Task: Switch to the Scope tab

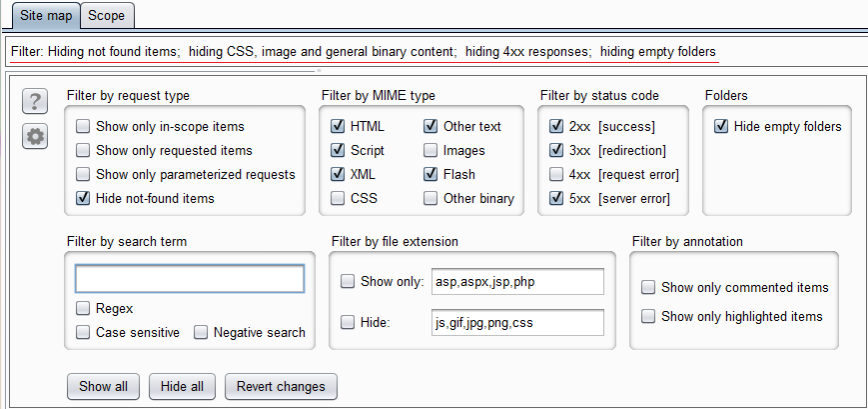Action: tap(107, 17)
